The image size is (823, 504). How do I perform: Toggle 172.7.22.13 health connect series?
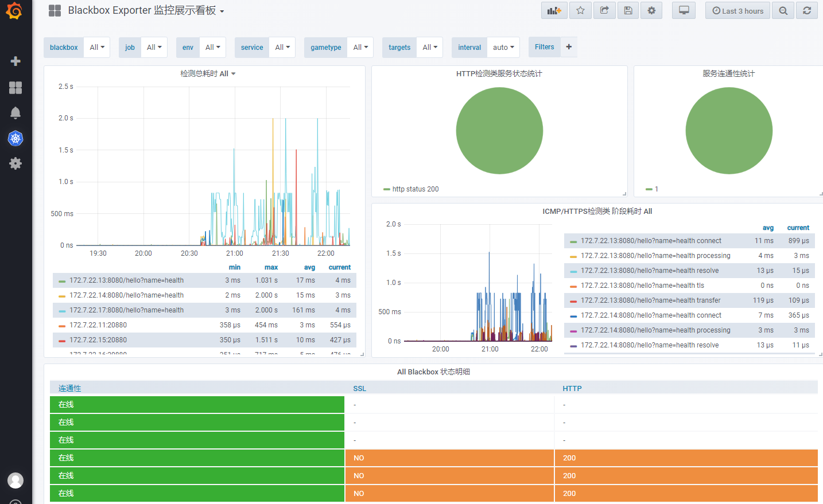pyautogui.click(x=651, y=241)
